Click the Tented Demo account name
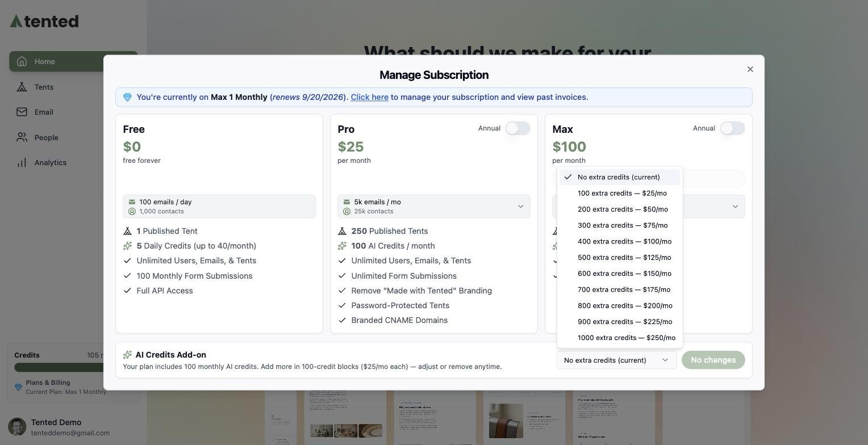 tap(56, 422)
